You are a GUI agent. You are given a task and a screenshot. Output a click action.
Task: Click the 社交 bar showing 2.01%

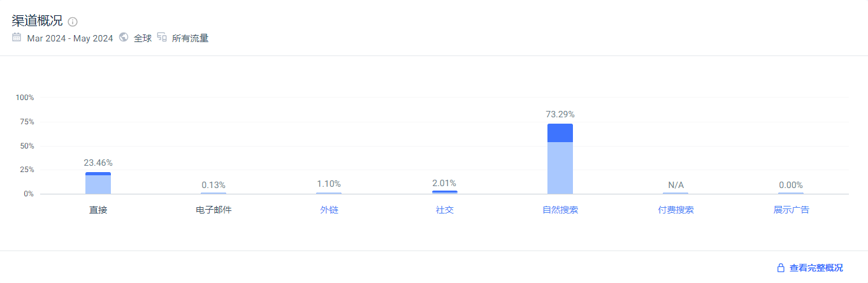445,192
